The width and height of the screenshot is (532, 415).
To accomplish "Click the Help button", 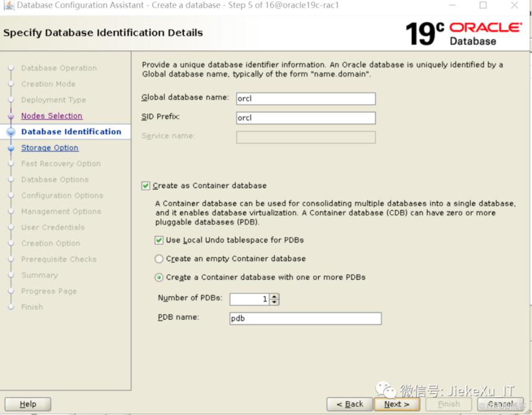I will [x=28, y=404].
